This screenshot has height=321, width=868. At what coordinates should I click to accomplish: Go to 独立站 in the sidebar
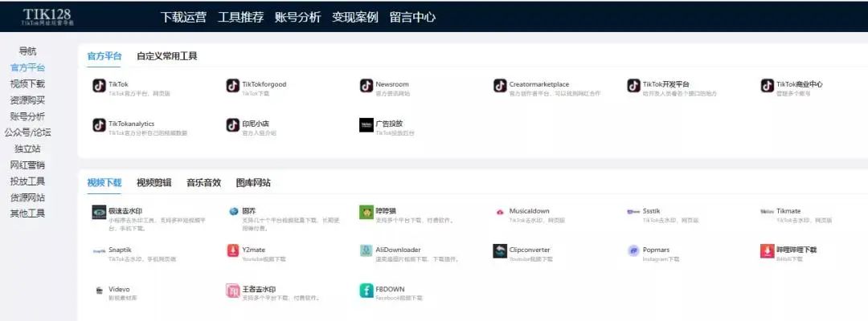[27, 148]
